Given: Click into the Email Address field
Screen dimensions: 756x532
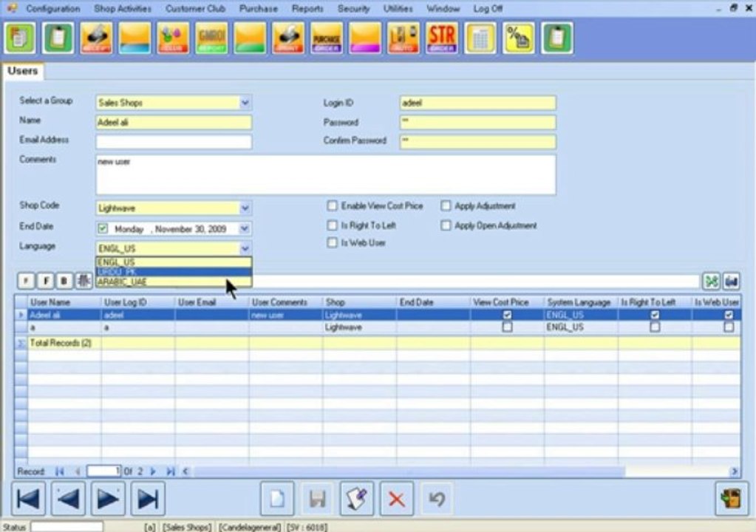Looking at the screenshot, I should point(174,142).
